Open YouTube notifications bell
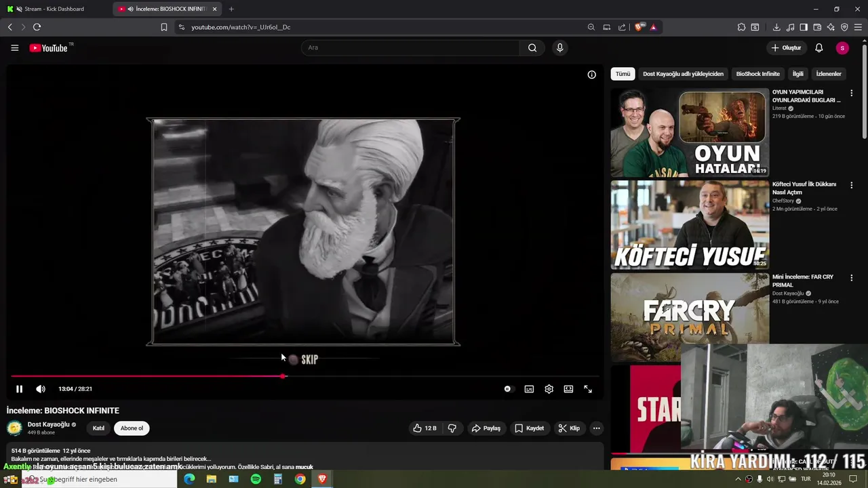This screenshot has height=488, width=868. point(818,48)
